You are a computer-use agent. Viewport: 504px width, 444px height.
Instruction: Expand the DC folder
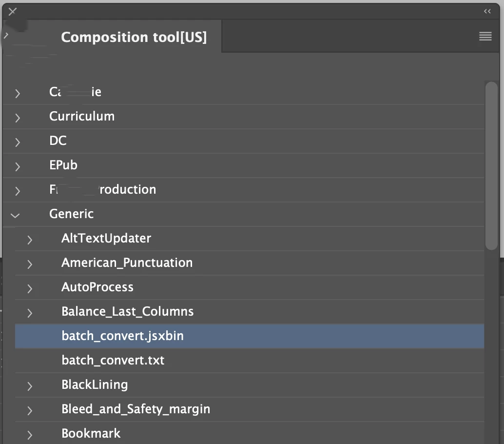18,141
